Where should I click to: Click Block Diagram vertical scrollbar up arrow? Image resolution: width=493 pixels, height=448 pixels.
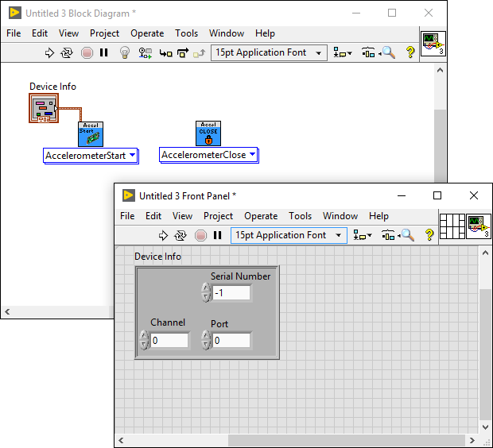(440, 70)
